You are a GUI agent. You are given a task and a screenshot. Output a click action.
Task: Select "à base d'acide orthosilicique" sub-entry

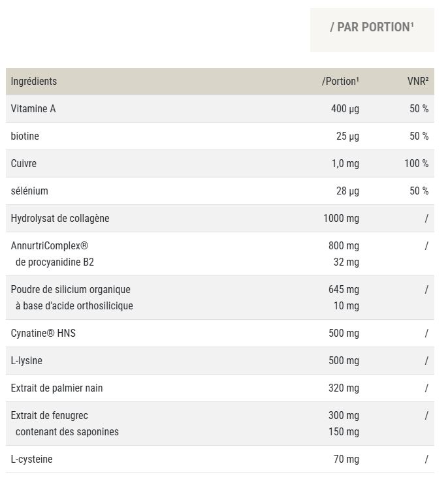(74, 306)
